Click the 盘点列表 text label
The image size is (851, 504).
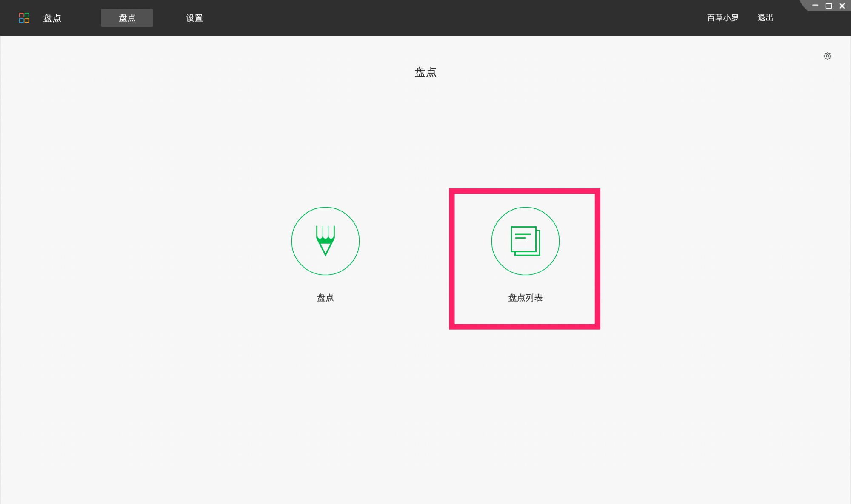[525, 298]
